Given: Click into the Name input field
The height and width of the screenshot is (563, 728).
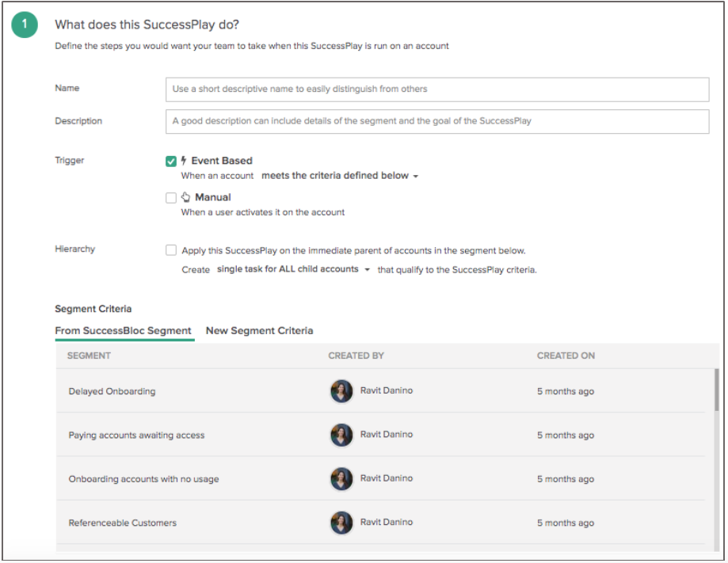Looking at the screenshot, I should pos(437,89).
